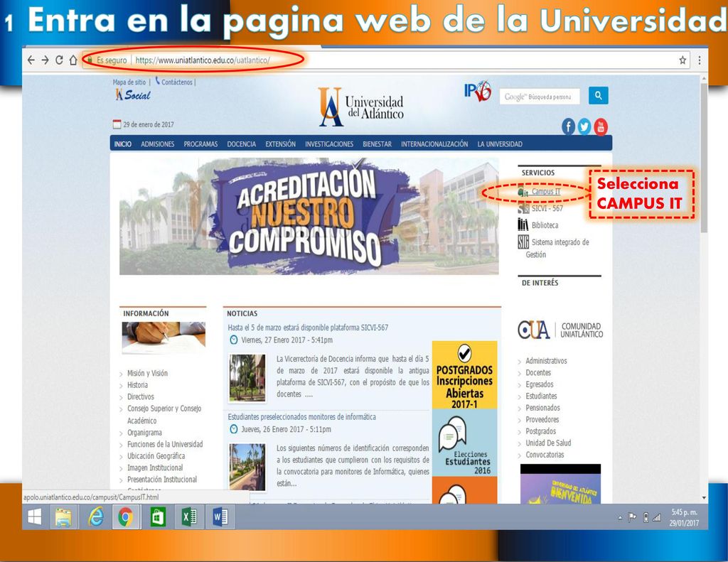Open the Egresados community link
The image size is (728, 562).
(540, 384)
